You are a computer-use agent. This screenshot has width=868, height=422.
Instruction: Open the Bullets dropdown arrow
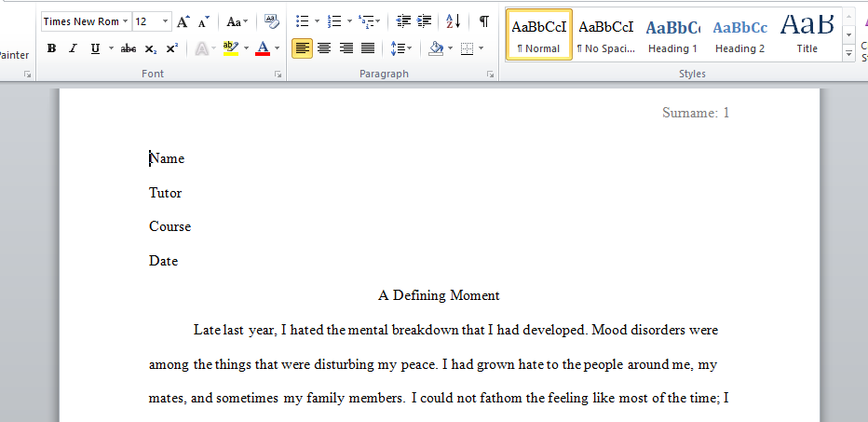(x=317, y=21)
